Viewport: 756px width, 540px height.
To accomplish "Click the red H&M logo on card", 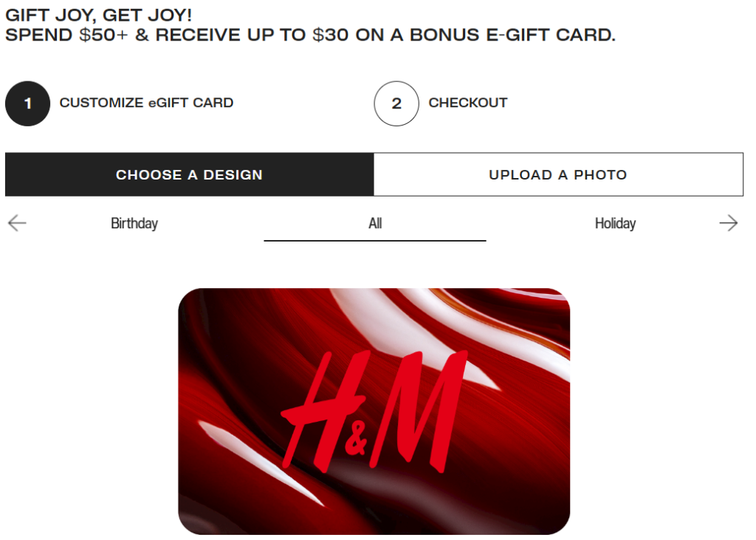I will tap(374, 411).
